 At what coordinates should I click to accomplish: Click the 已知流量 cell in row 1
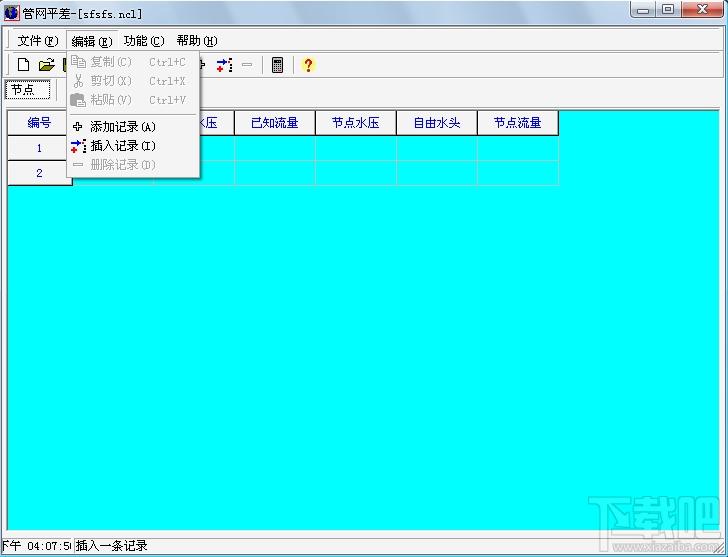tap(275, 148)
